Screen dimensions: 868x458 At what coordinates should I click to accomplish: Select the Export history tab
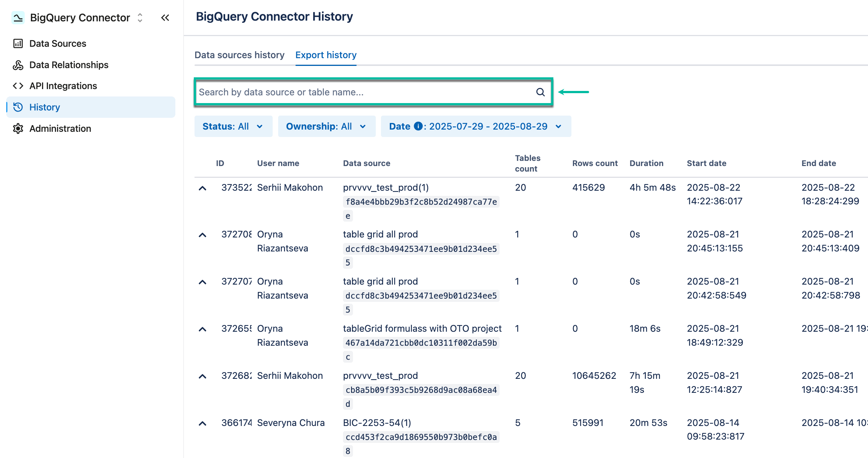326,55
